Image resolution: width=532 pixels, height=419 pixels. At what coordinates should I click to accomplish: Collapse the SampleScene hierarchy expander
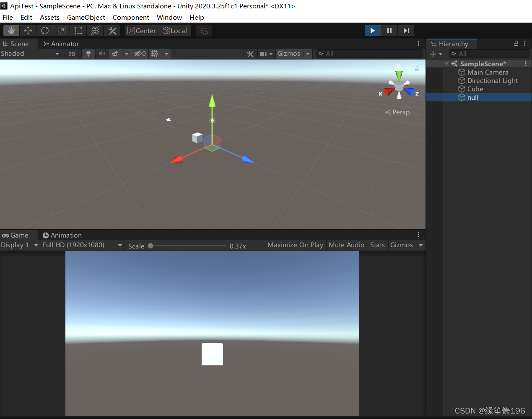(x=446, y=63)
